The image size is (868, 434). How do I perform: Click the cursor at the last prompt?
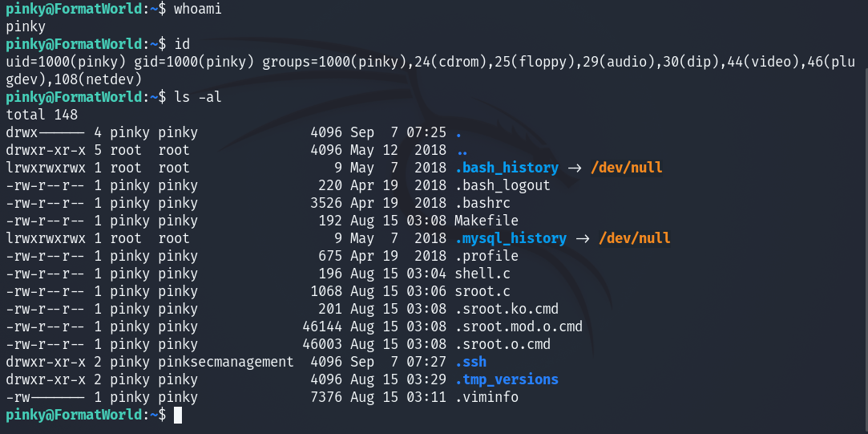178,415
